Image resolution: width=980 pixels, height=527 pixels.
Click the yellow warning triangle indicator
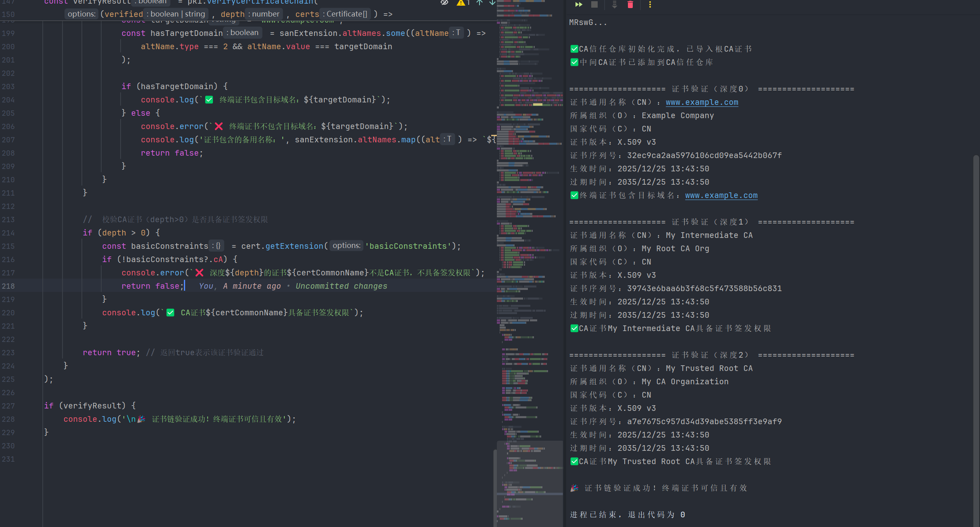click(461, 2)
